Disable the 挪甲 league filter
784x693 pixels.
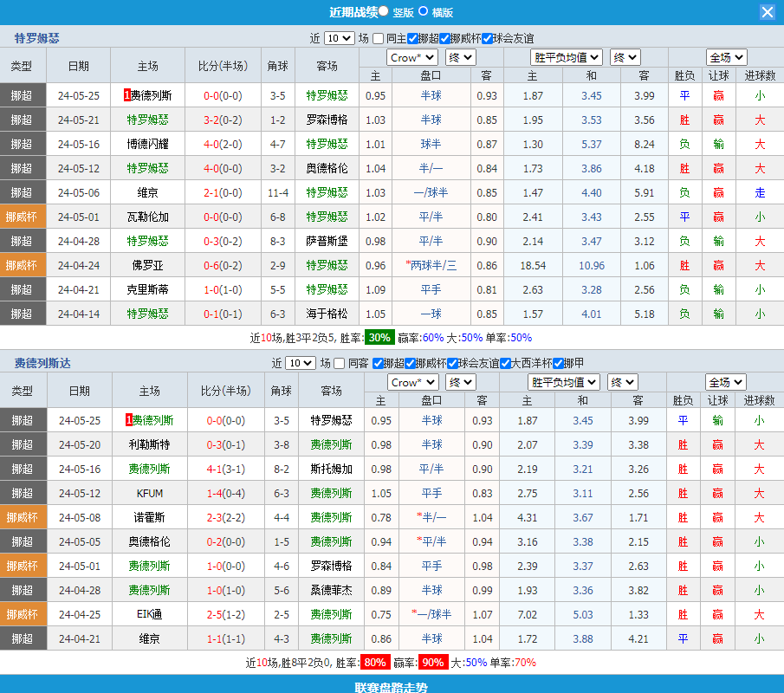557,363
